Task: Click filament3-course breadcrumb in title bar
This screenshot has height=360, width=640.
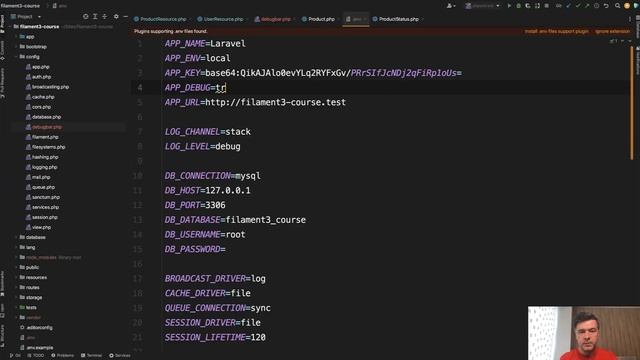Action: 20,6
